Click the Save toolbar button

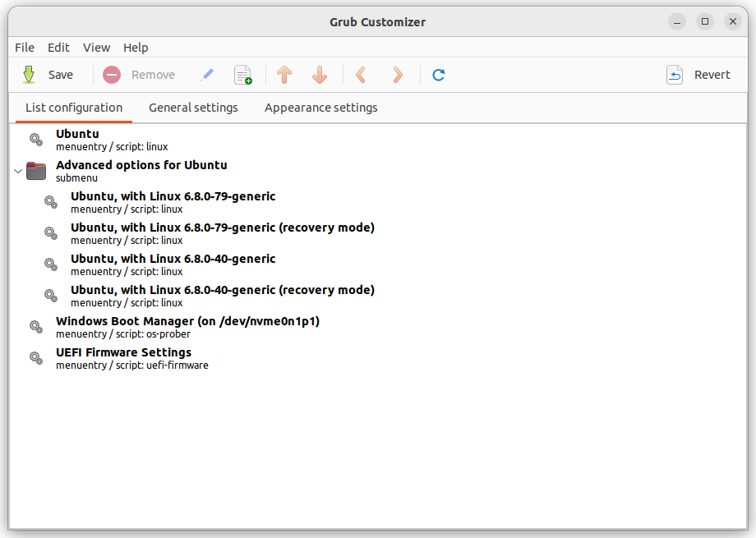tap(48, 75)
